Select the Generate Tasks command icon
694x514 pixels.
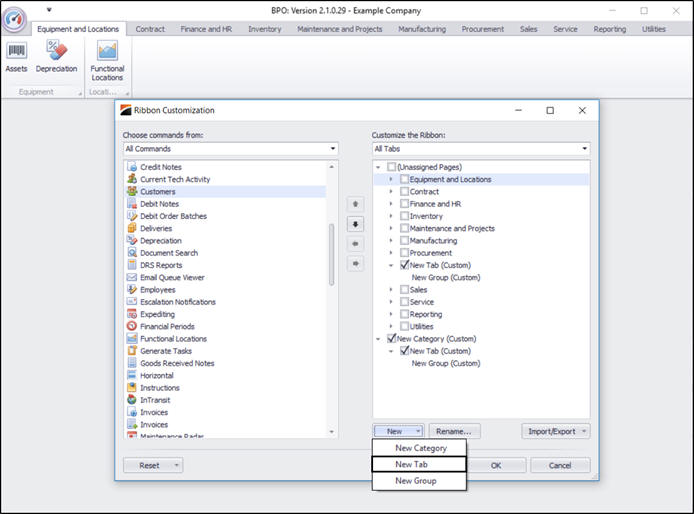[x=132, y=351]
